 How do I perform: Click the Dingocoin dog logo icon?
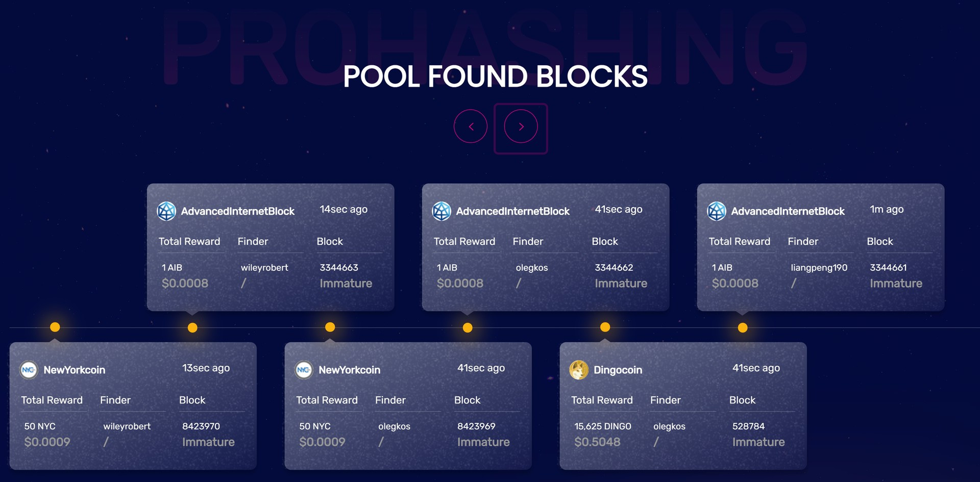tap(579, 370)
